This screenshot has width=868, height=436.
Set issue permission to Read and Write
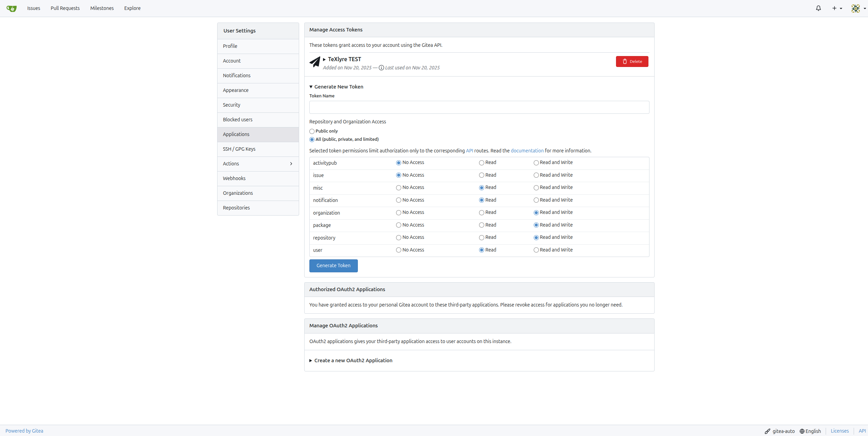(536, 175)
